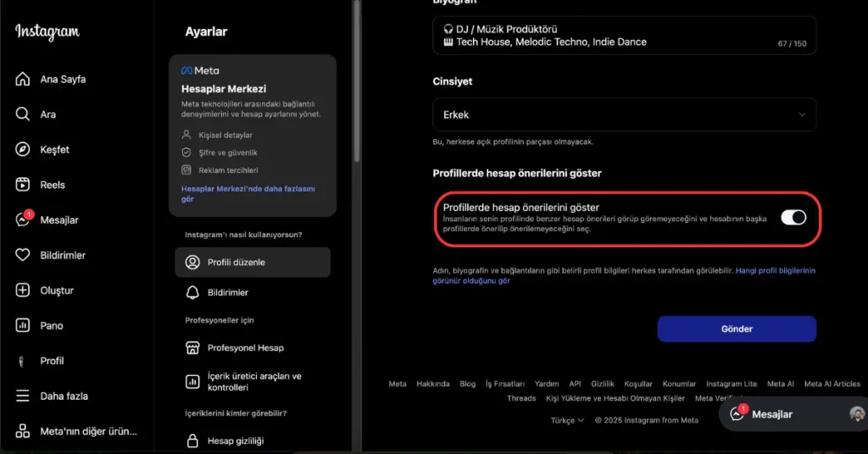Open Hesap gizliliği settings item
The height and width of the screenshot is (454, 868).
(x=253, y=440)
